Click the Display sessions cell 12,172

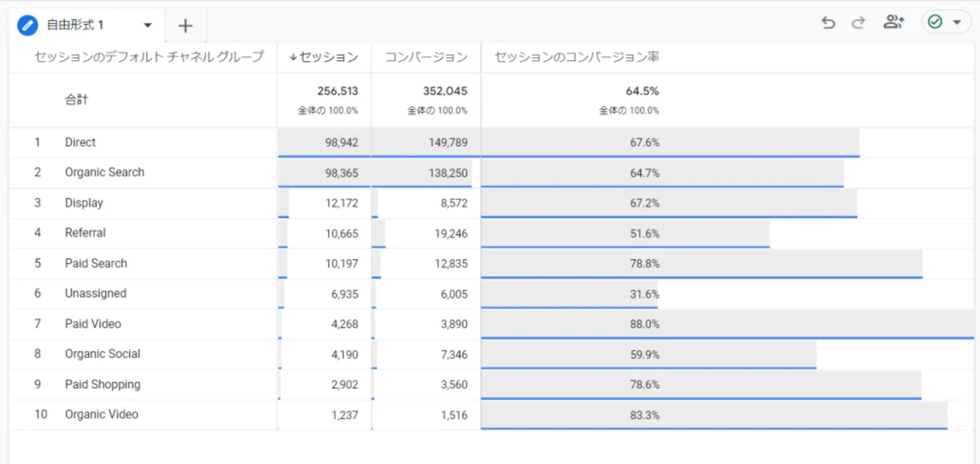(x=342, y=203)
